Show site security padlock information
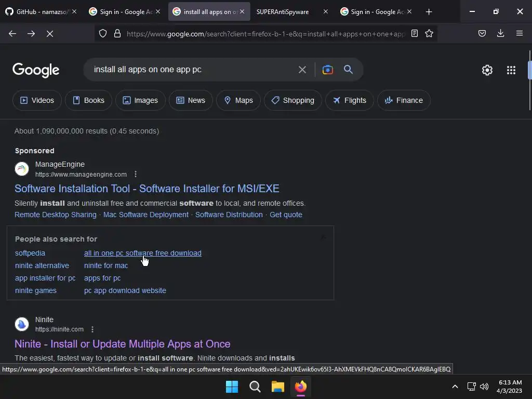Image resolution: width=532 pixels, height=399 pixels. coord(117,34)
